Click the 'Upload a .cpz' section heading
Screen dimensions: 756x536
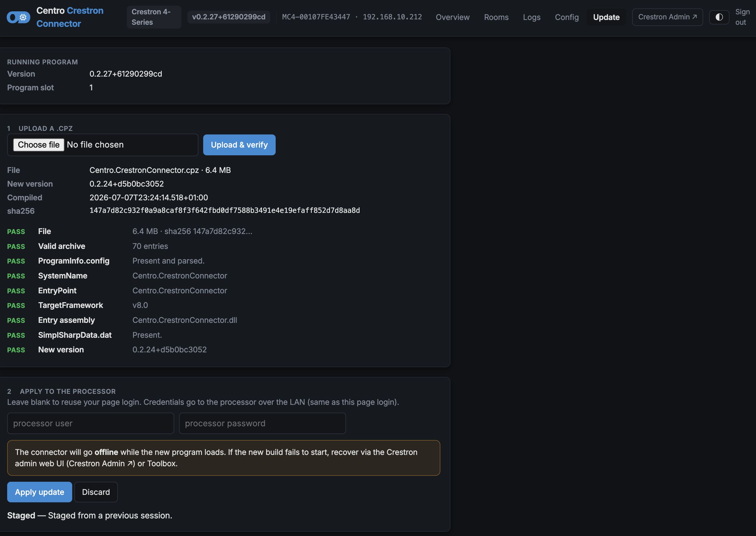46,128
